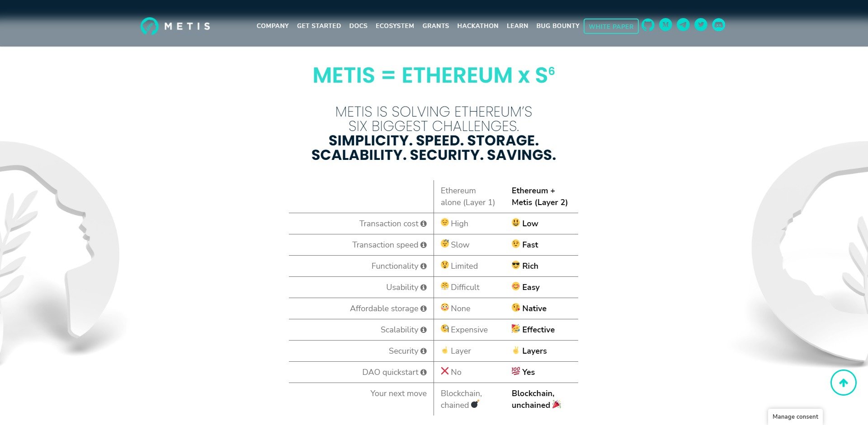Open the COMPANY menu item
Viewport: 868px width, 425px height.
[x=273, y=26]
